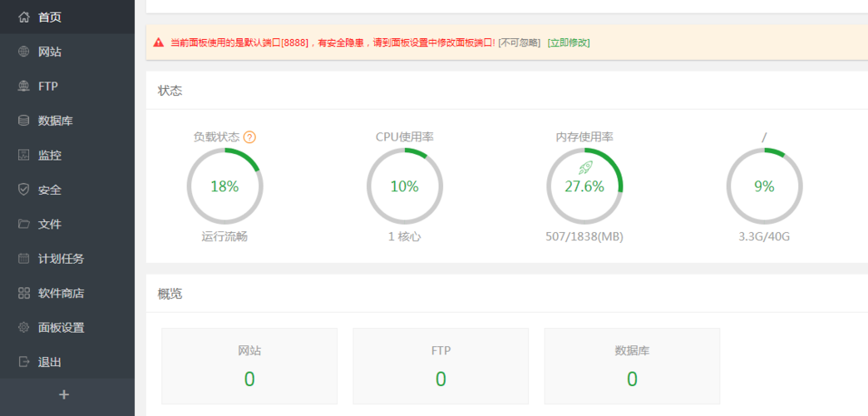This screenshot has height=416, width=868.
Task: Click the 内存使用率 label
Action: [584, 136]
